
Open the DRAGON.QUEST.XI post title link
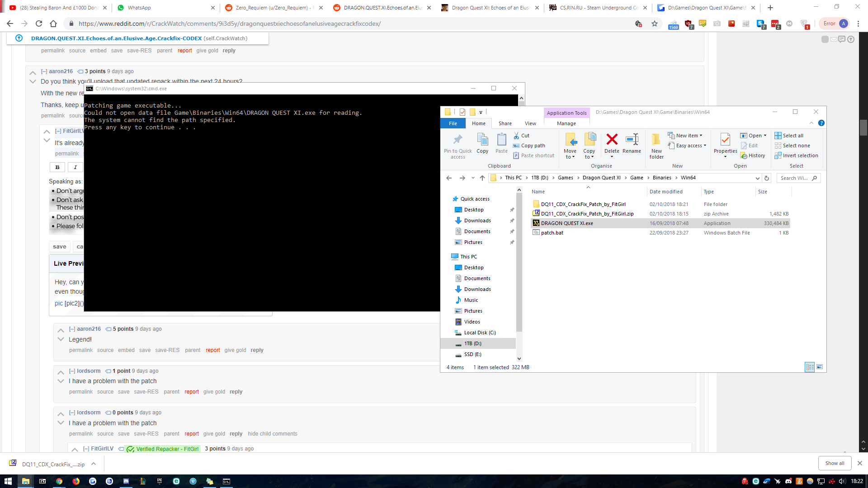pos(116,38)
